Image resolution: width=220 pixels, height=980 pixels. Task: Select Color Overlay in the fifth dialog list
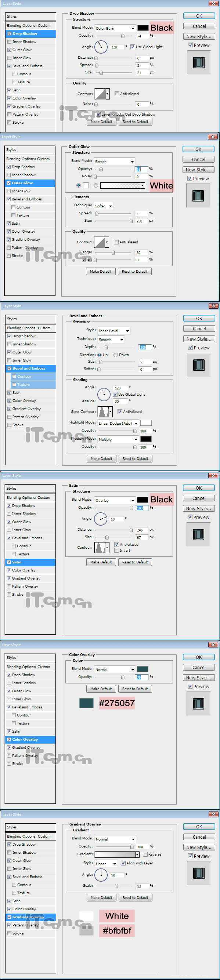[30, 739]
